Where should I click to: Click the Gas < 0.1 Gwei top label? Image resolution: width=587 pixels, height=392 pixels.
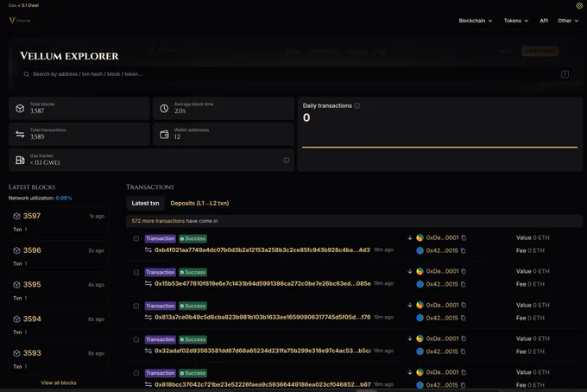[23, 5]
